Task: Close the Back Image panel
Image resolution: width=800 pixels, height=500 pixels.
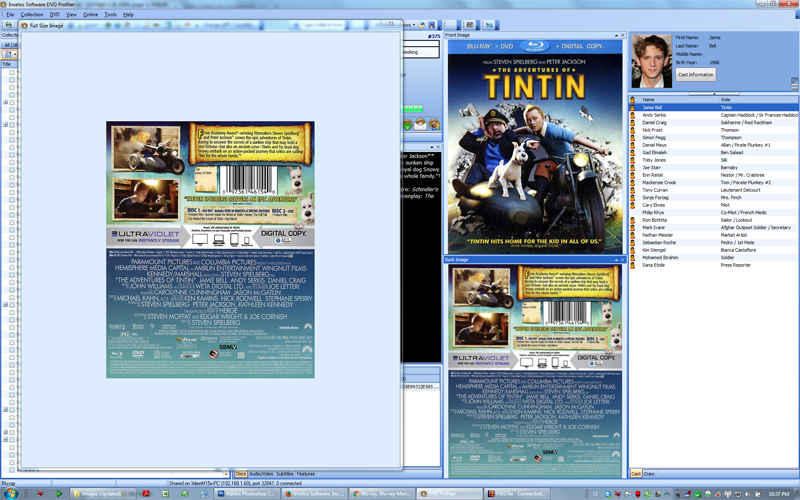Action: point(622,260)
